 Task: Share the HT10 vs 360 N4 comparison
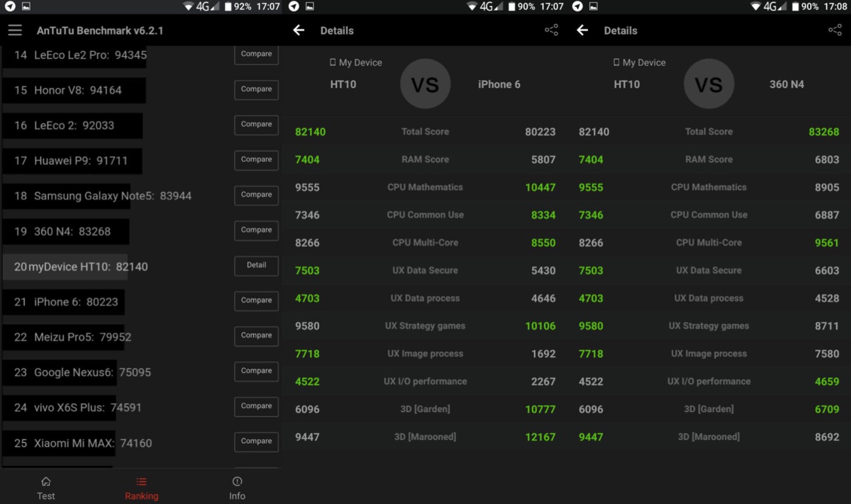835,30
